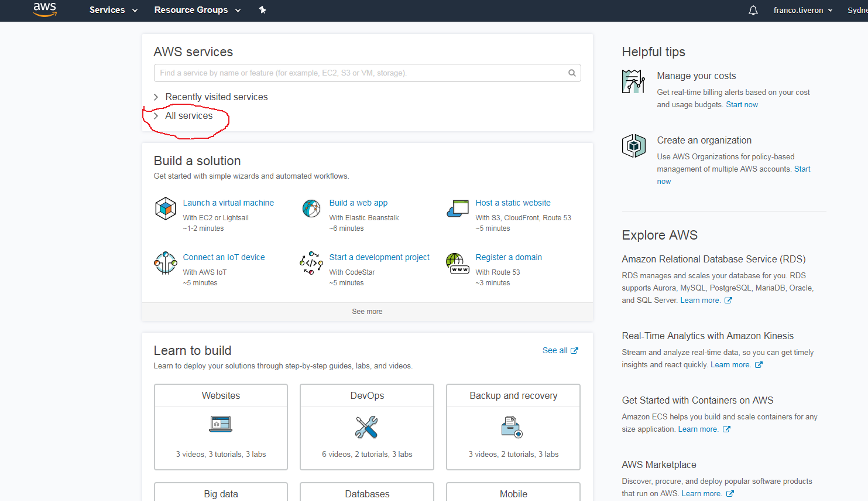The height and width of the screenshot is (502, 868).
Task: Click the Host a static website icon
Action: [458, 209]
